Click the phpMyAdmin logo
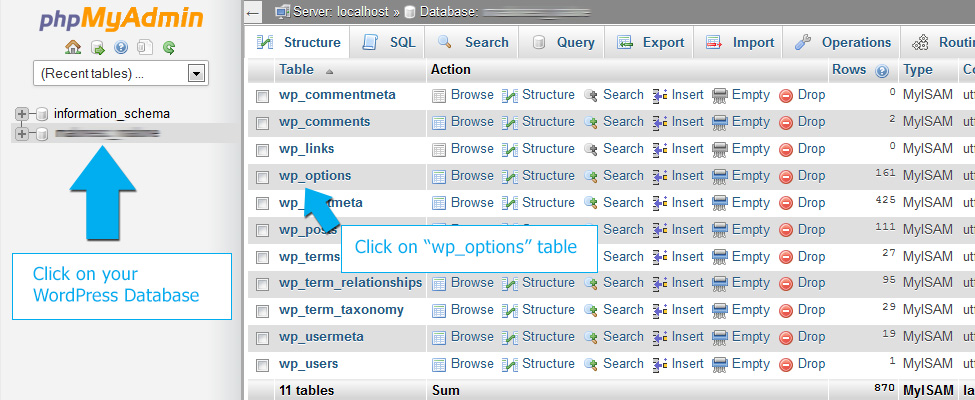Viewport: 975px width, 400px height. (121, 19)
